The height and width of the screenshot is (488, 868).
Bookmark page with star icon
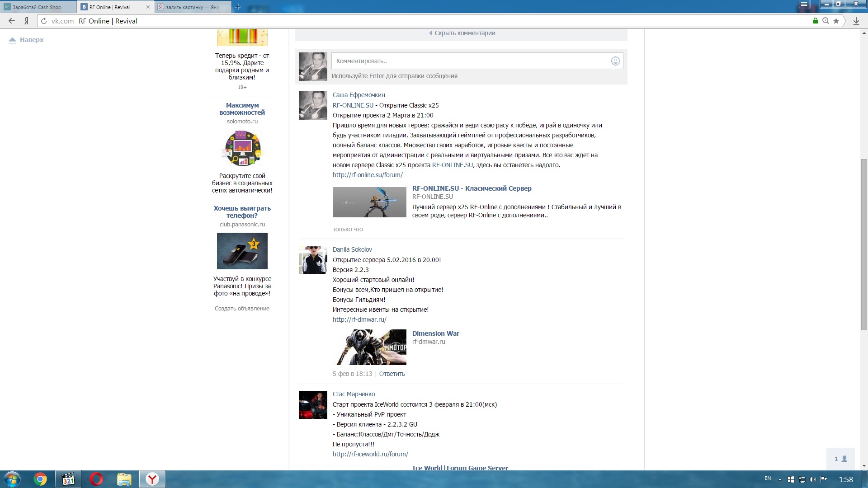(836, 21)
